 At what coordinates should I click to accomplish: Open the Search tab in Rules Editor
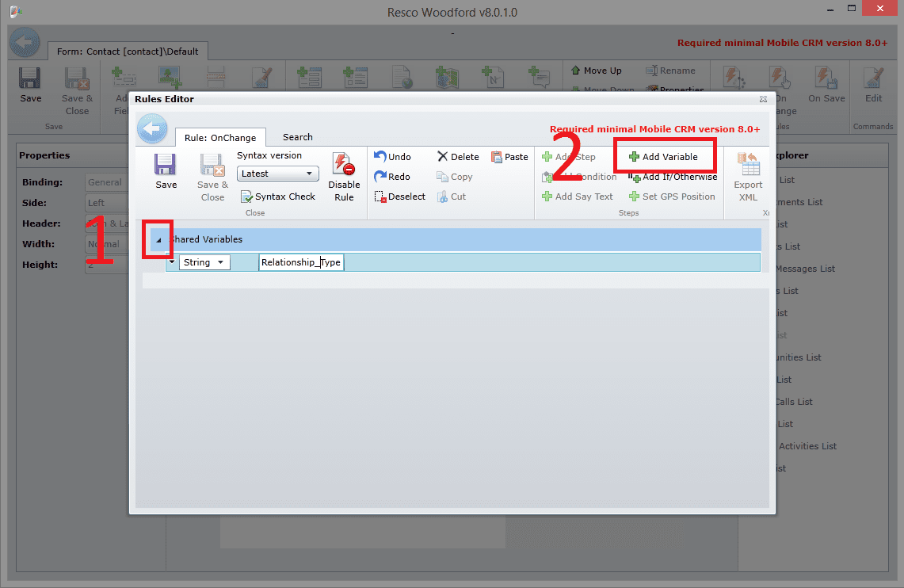tap(297, 137)
